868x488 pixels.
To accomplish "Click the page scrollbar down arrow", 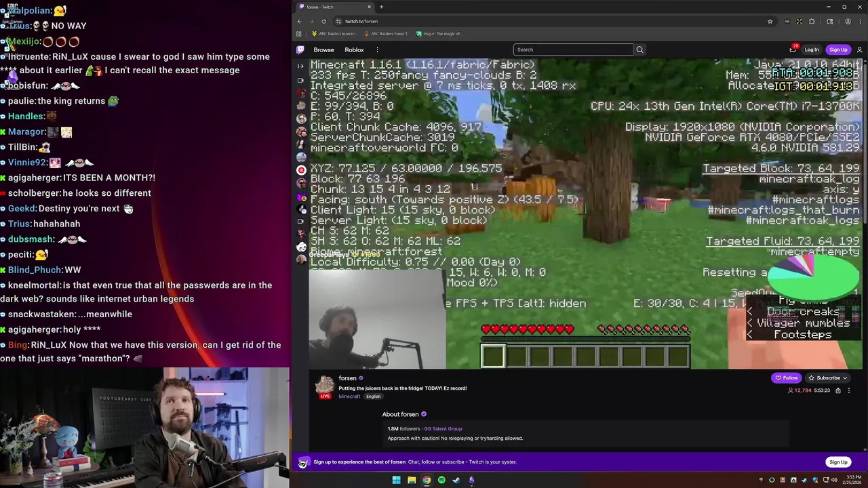I will pos(865,449).
